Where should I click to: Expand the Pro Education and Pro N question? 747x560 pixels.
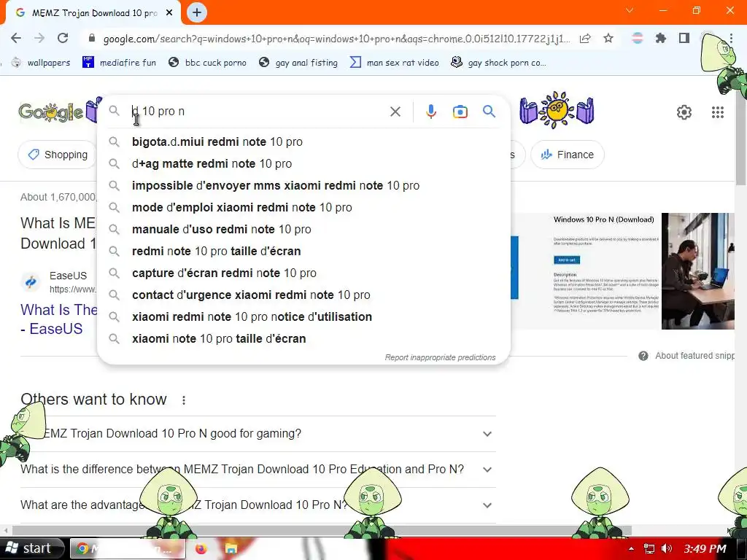pyautogui.click(x=258, y=470)
